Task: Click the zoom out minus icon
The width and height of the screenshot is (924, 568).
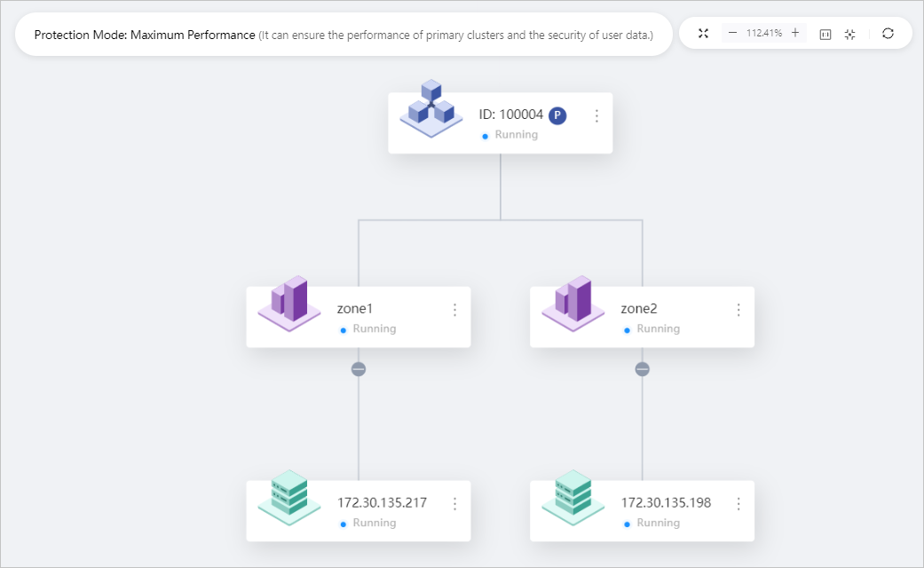Action: 733,33
